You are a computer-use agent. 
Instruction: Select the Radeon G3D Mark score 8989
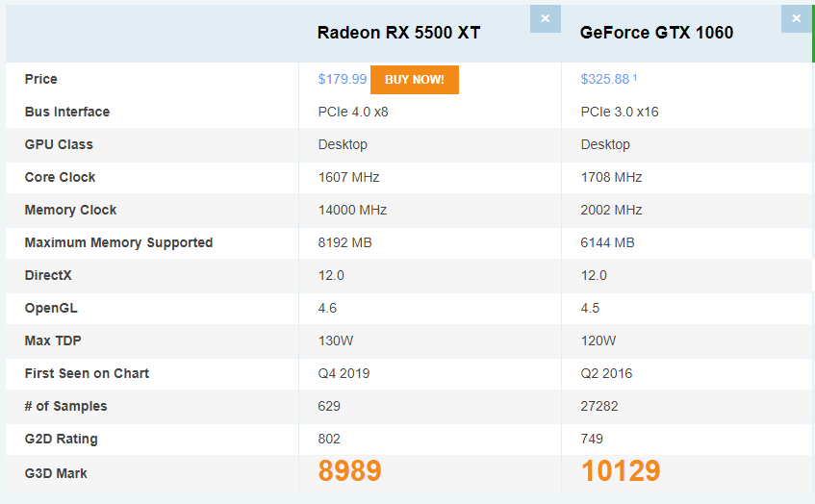pyautogui.click(x=350, y=471)
